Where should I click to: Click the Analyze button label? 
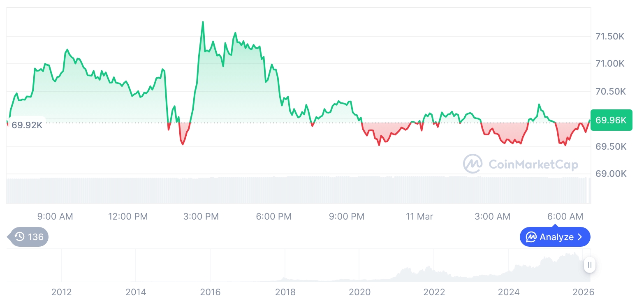(x=556, y=237)
